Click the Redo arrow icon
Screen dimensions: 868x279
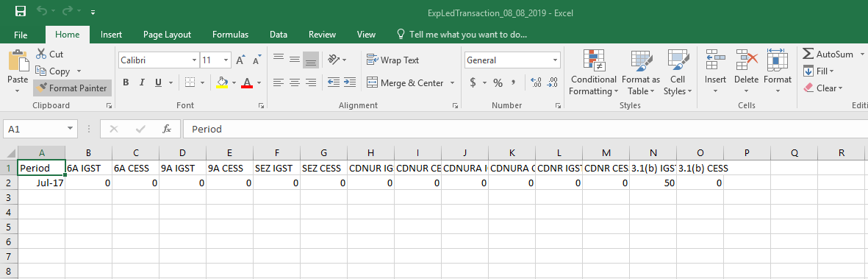click(68, 11)
